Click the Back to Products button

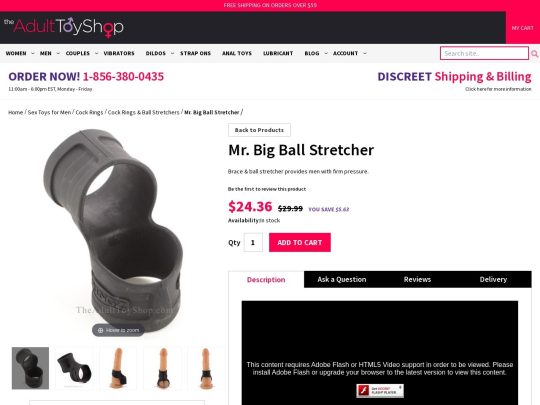[259, 130]
